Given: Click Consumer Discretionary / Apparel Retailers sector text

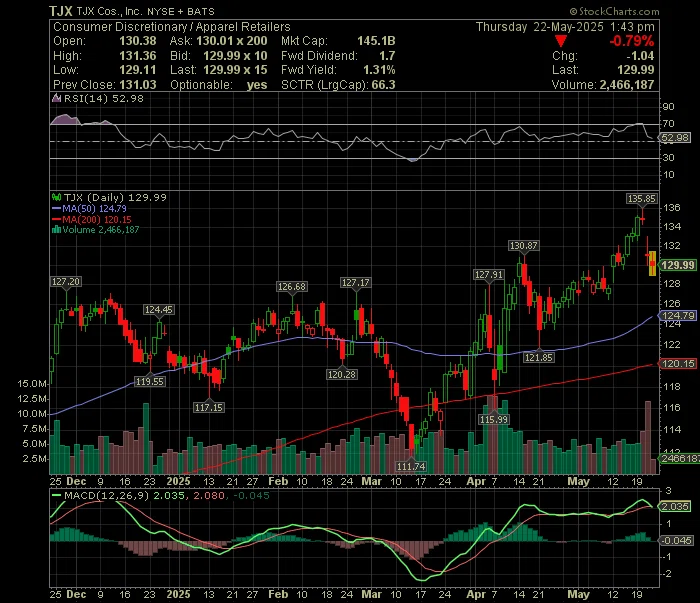Looking at the screenshot, I should pos(171,27).
